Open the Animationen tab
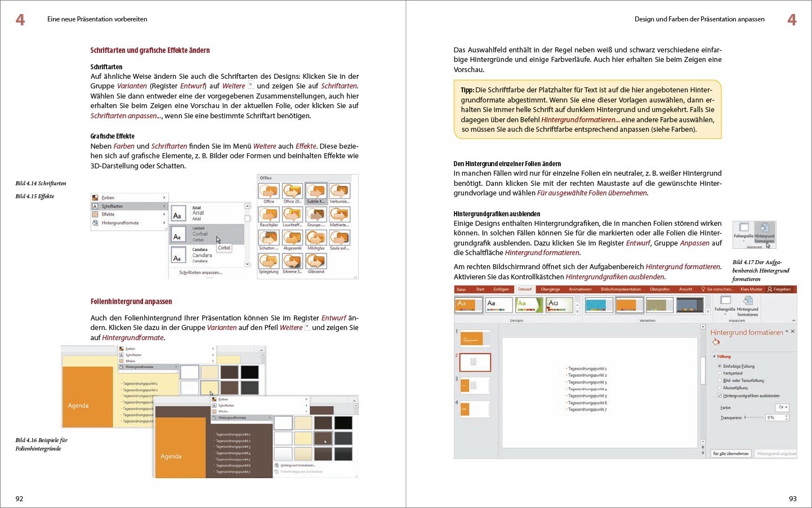 [x=580, y=289]
